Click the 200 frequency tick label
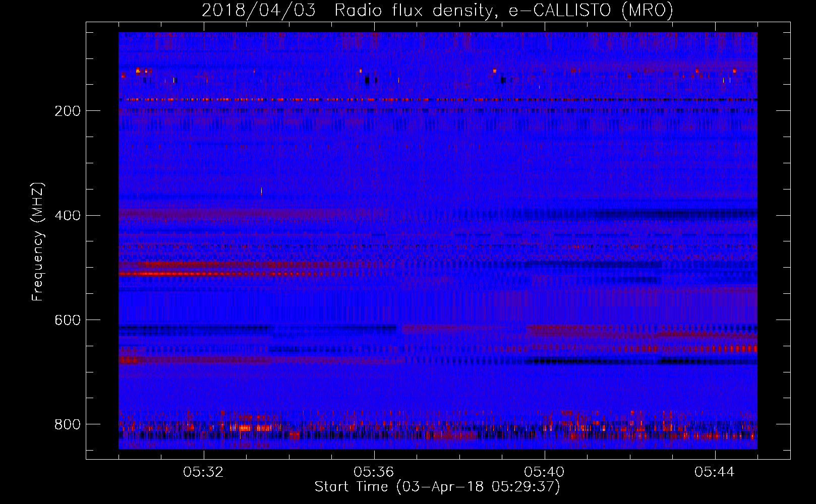816x504 pixels. pyautogui.click(x=68, y=111)
